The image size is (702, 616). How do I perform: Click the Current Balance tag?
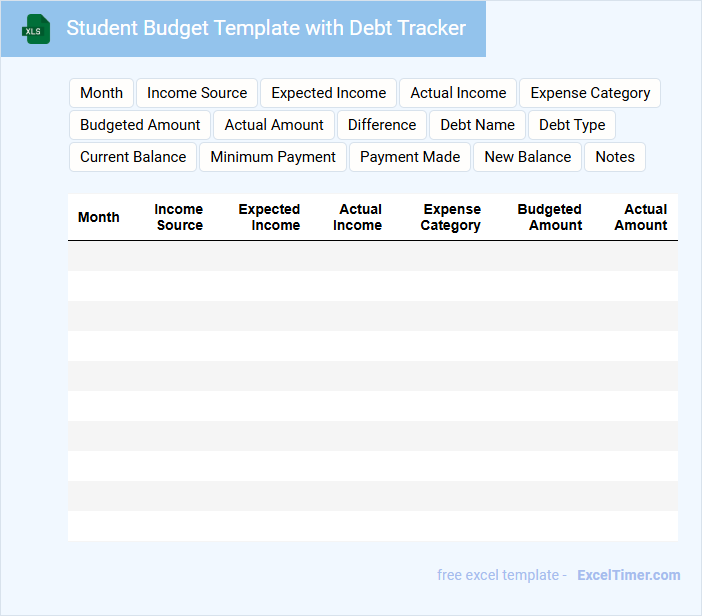pyautogui.click(x=133, y=157)
